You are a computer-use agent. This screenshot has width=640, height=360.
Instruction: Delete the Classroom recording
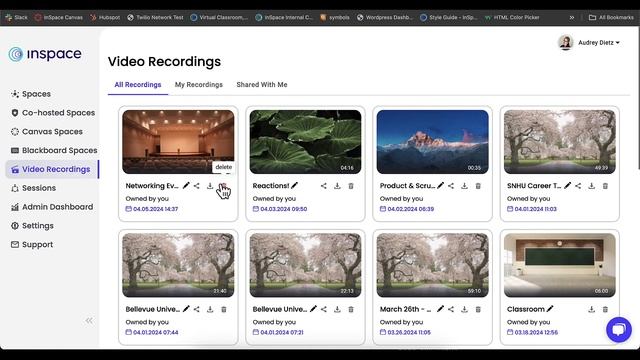[605, 309]
